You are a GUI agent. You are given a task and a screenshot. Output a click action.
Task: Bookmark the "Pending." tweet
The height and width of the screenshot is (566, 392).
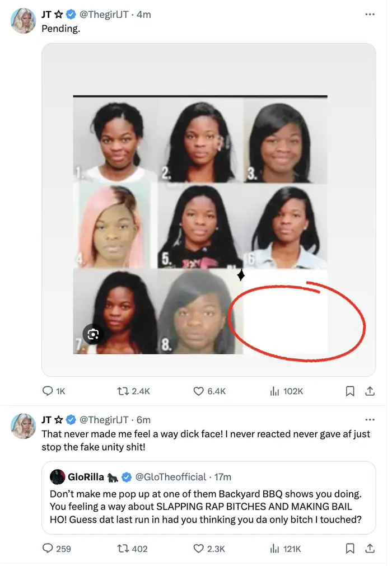click(350, 391)
